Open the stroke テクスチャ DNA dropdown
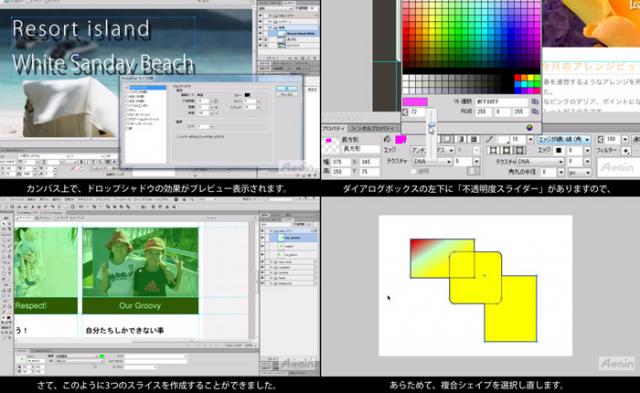Image resolution: width=640 pixels, height=393 pixels. (x=540, y=162)
